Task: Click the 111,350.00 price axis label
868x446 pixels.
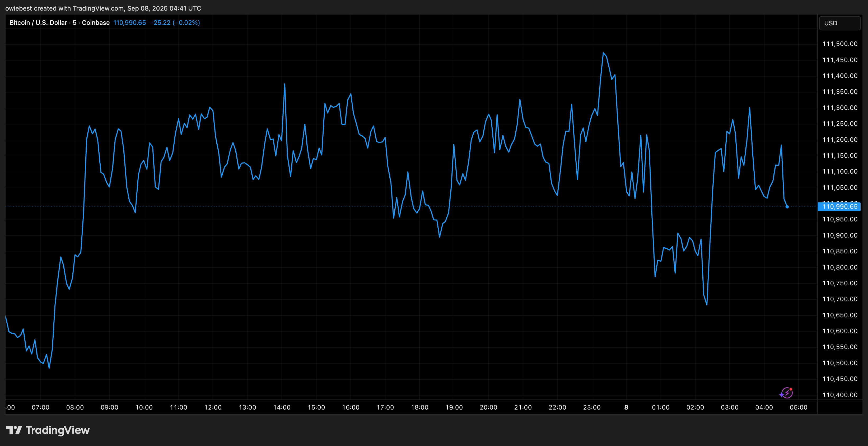Action: point(840,92)
